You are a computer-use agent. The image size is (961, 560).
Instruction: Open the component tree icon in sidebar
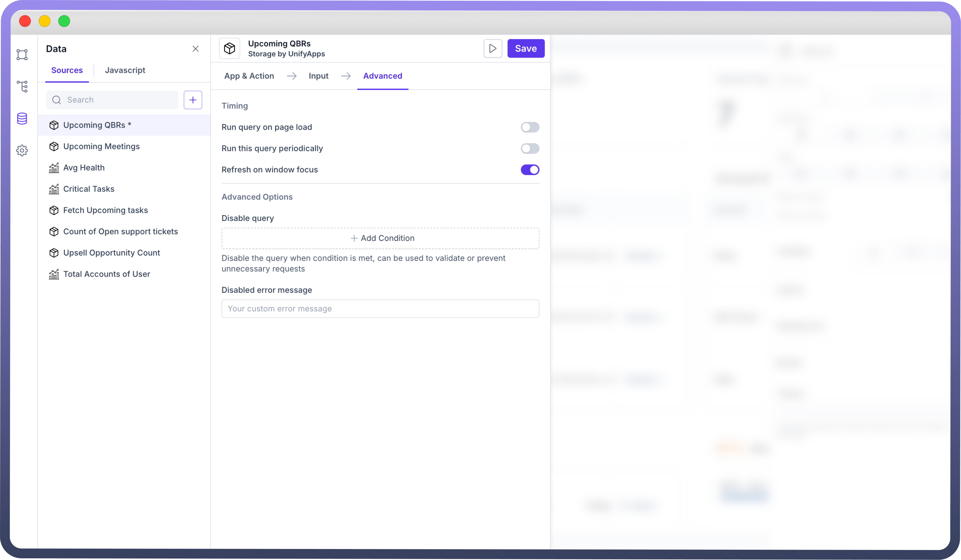22,86
